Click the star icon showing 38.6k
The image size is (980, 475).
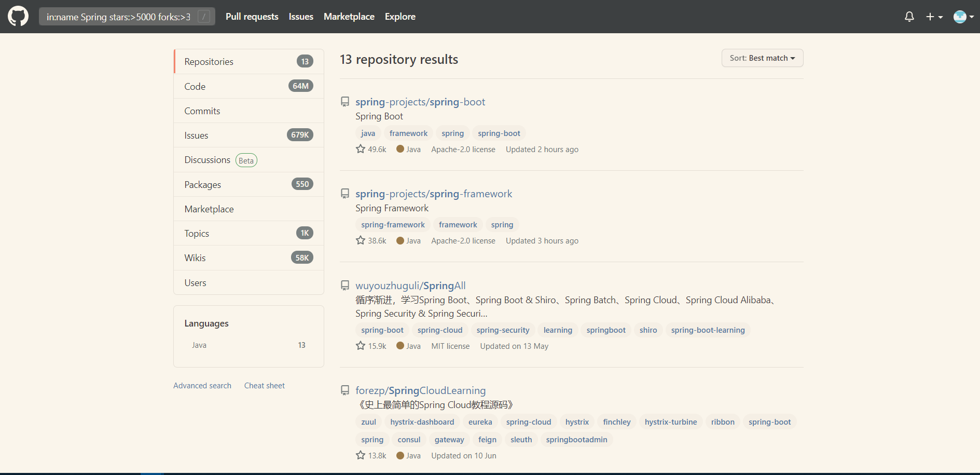[361, 240]
